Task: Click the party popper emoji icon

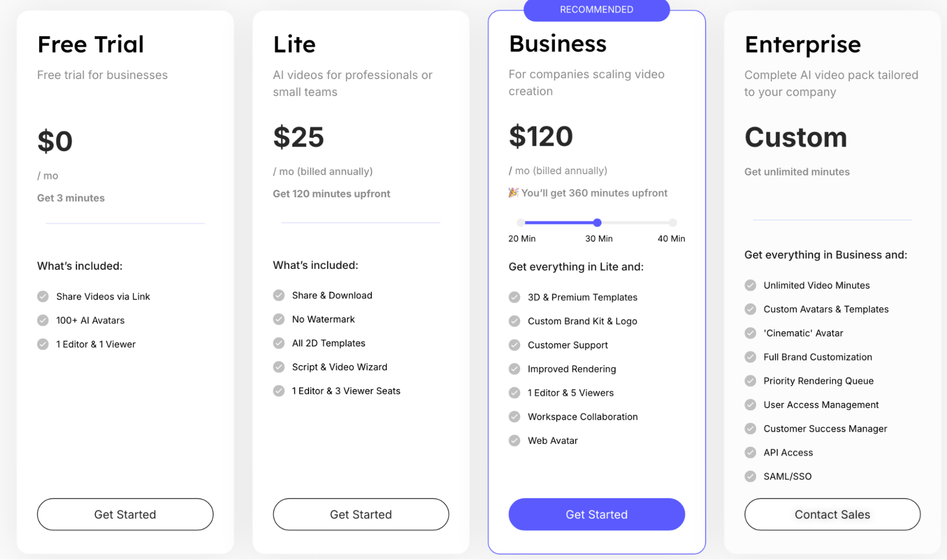Action: (514, 193)
